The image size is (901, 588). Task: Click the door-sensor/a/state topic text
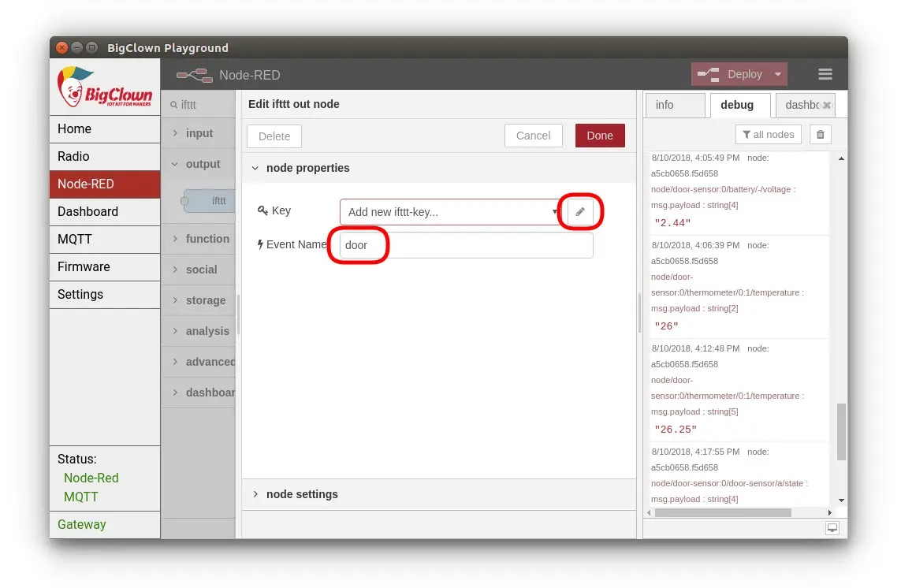(x=729, y=483)
